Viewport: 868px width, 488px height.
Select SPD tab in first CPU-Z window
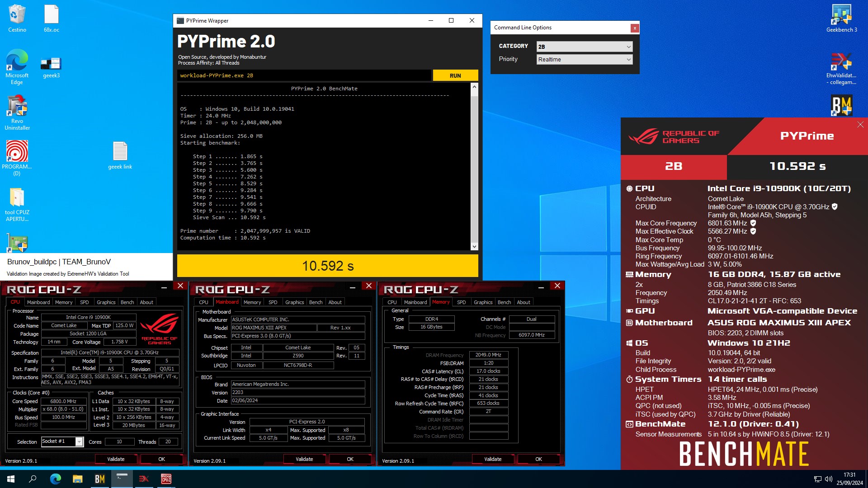[85, 302]
